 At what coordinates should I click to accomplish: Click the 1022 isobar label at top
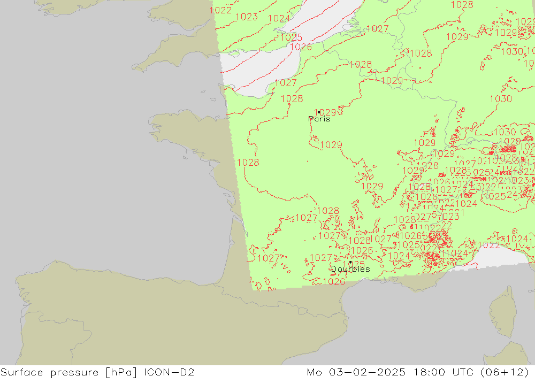[x=220, y=10]
